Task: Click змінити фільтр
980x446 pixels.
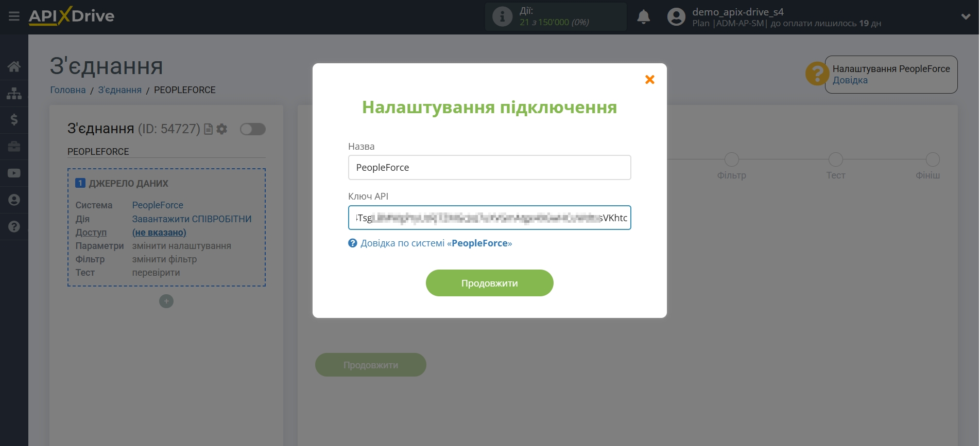Action: pos(164,259)
